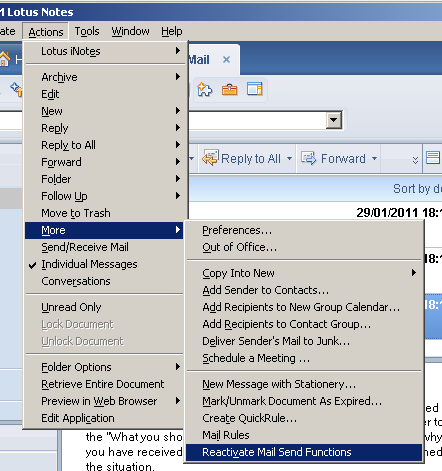Viewport: 442px width, 471px height.
Task: Click the home icon at left edge
Action: (5, 59)
